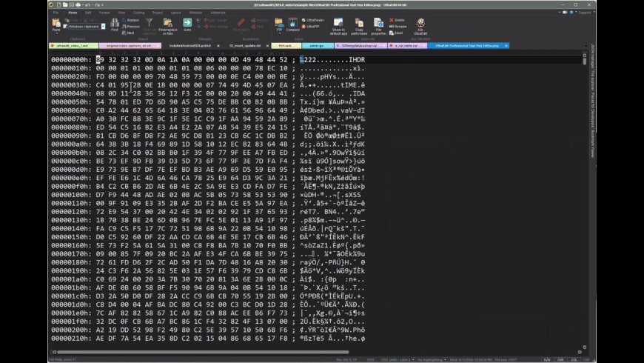Image resolution: width=644 pixels, height=363 pixels.
Task: Switch to the Edit ribbon tab
Action: click(88, 13)
